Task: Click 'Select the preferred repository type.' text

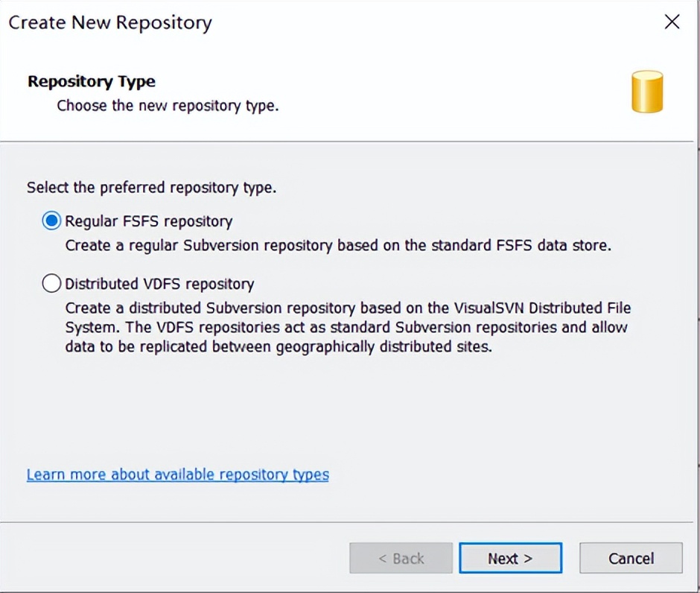Action: [x=151, y=188]
